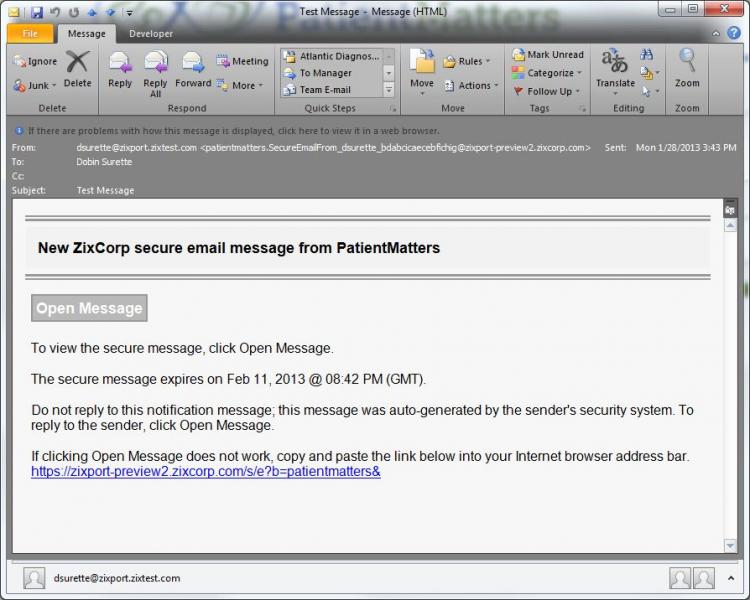Mark the message as Unread
The image size is (750, 600).
548,55
